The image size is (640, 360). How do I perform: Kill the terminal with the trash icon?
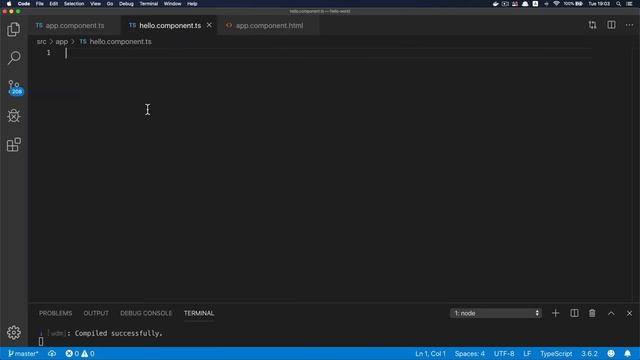(x=592, y=313)
